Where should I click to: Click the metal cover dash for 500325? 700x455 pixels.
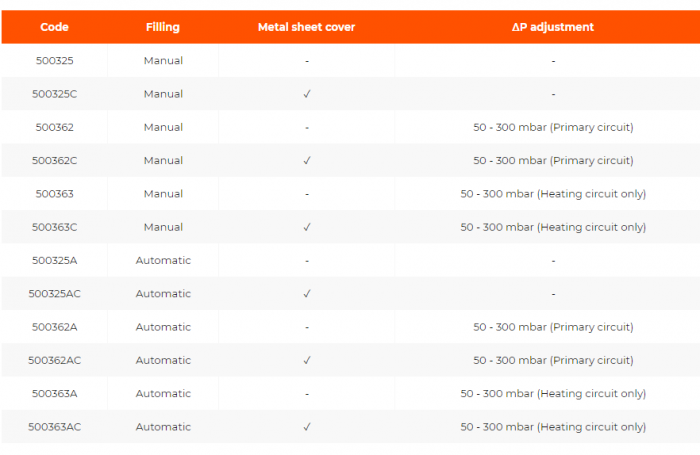pyautogui.click(x=307, y=61)
